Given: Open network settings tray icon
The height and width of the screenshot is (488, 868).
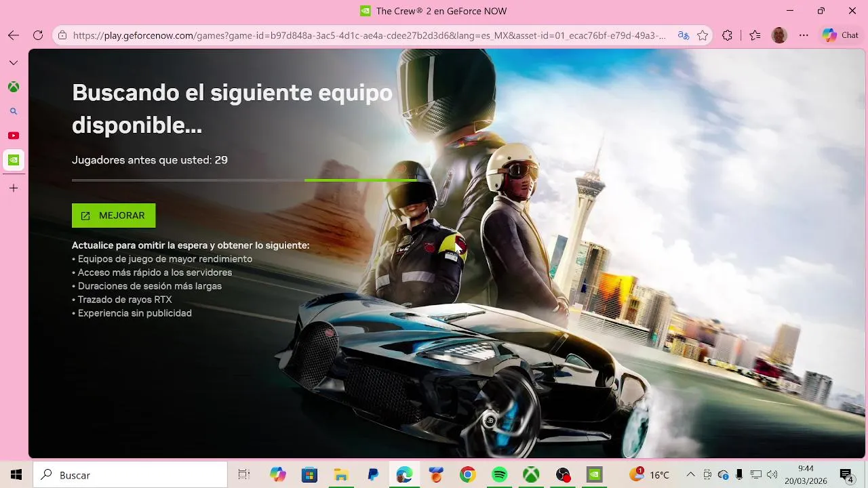Looking at the screenshot, I should tap(755, 475).
